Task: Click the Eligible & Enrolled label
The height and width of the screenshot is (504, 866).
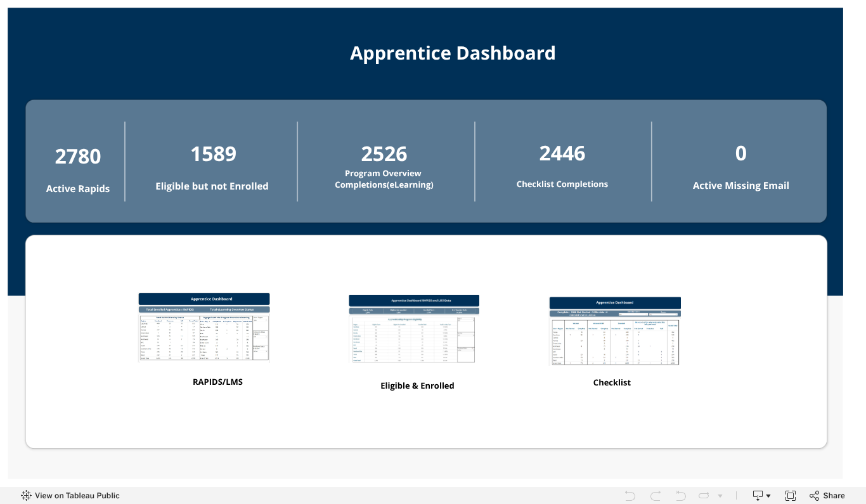Action: (x=417, y=385)
